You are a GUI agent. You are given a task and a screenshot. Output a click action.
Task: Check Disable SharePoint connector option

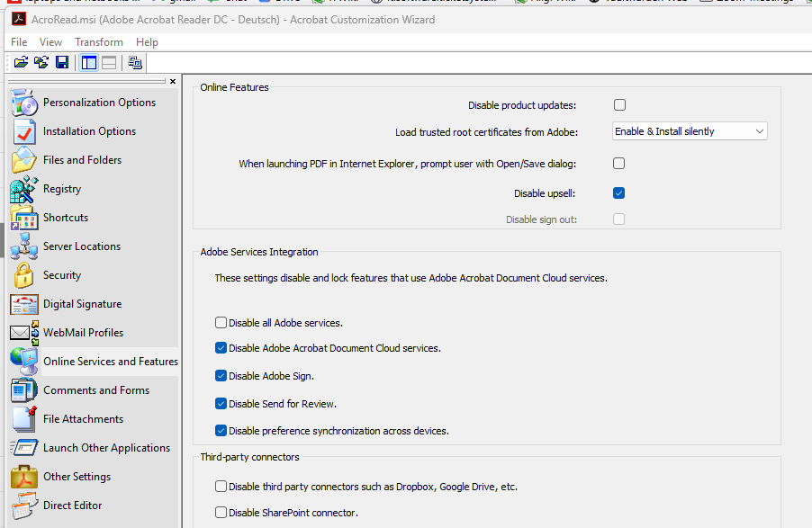point(221,513)
